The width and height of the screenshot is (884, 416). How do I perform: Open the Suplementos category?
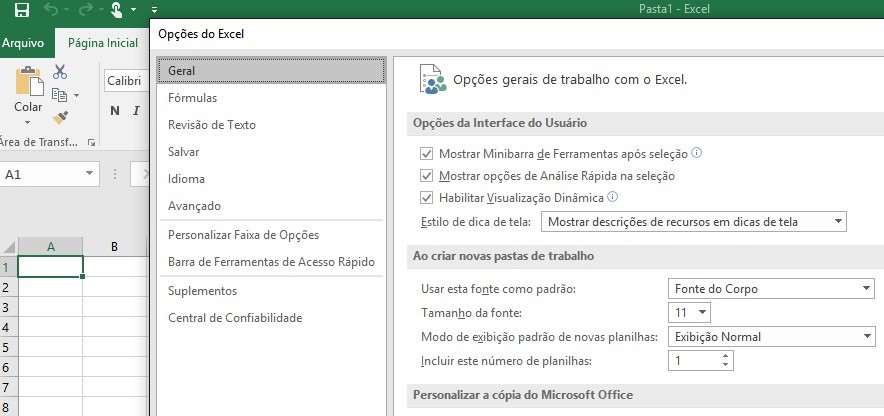272,291
